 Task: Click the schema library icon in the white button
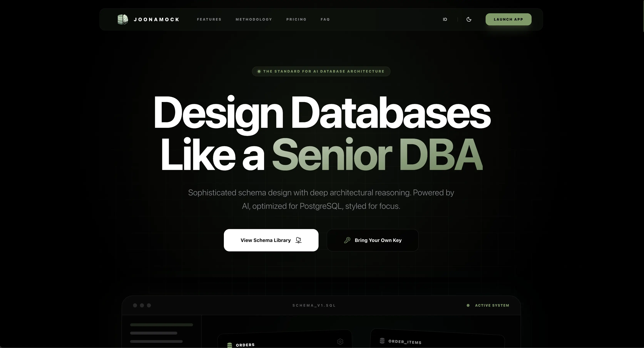tap(298, 240)
